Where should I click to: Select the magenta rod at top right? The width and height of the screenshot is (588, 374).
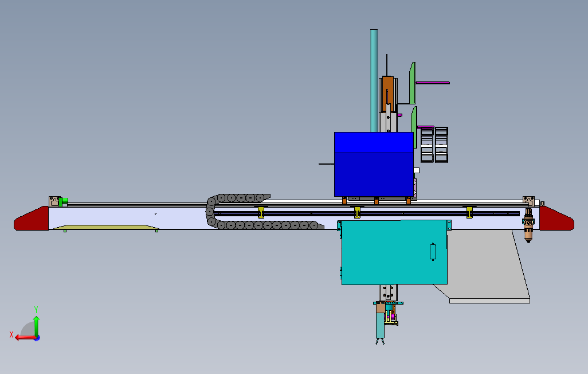pyautogui.click(x=433, y=83)
